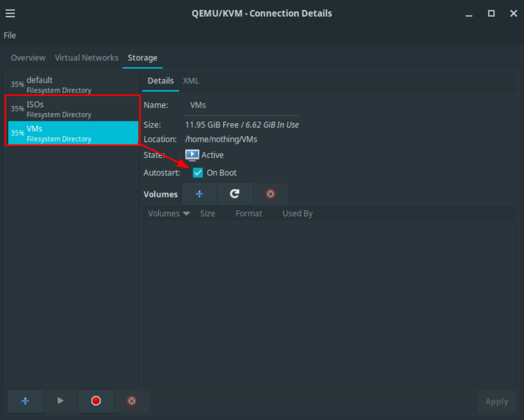Open the File menu

pyautogui.click(x=10, y=35)
